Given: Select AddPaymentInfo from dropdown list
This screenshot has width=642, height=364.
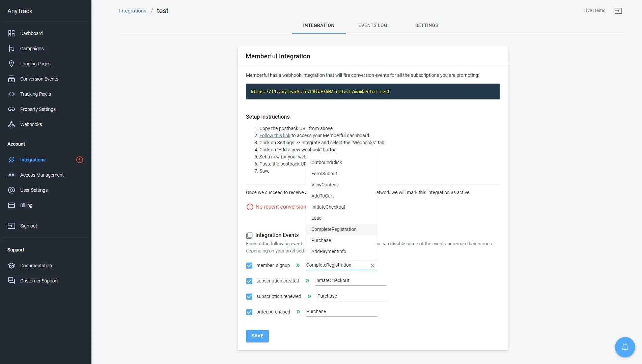Looking at the screenshot, I should (341, 251).
